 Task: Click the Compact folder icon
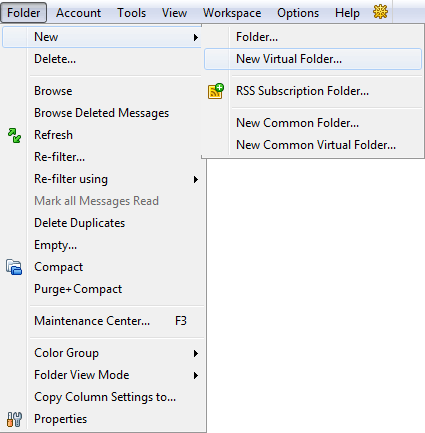(14, 267)
